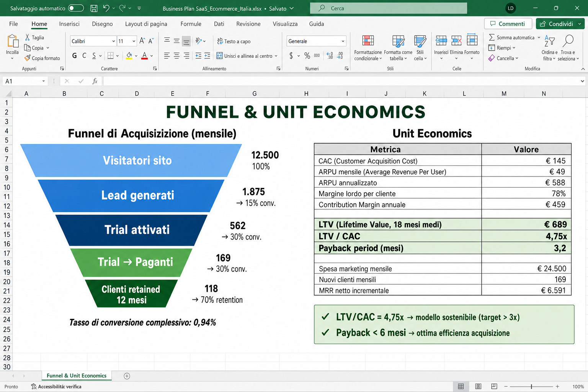Open the File menu
This screenshot has width=588, height=392.
coord(13,24)
